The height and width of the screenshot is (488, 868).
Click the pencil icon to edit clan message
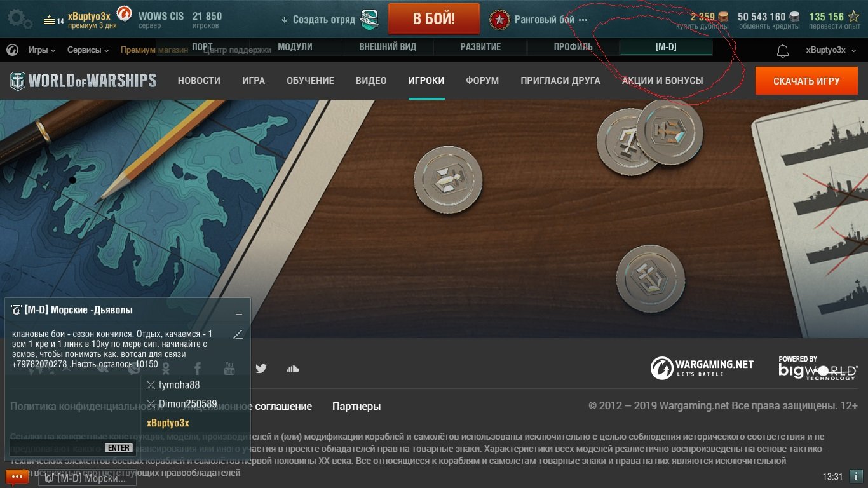[x=238, y=334]
